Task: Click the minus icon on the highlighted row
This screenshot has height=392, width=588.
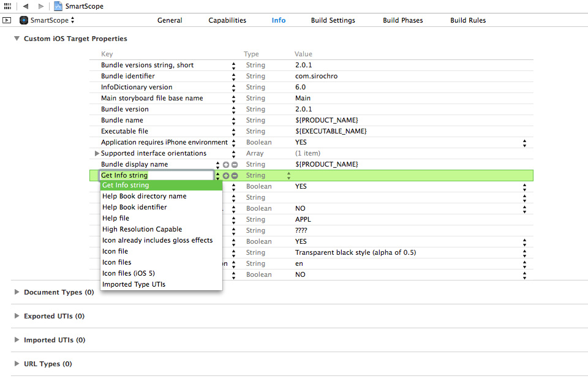Action: pos(235,175)
